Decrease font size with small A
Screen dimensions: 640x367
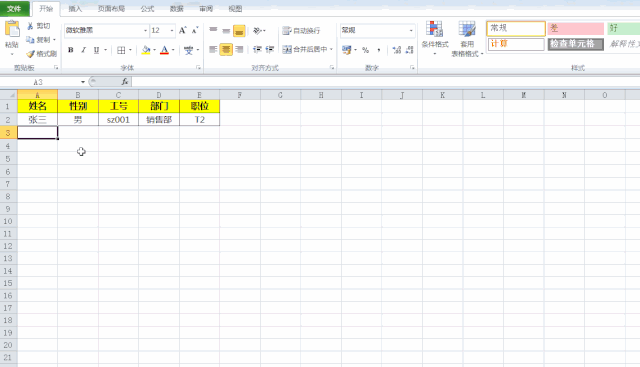coord(195,30)
